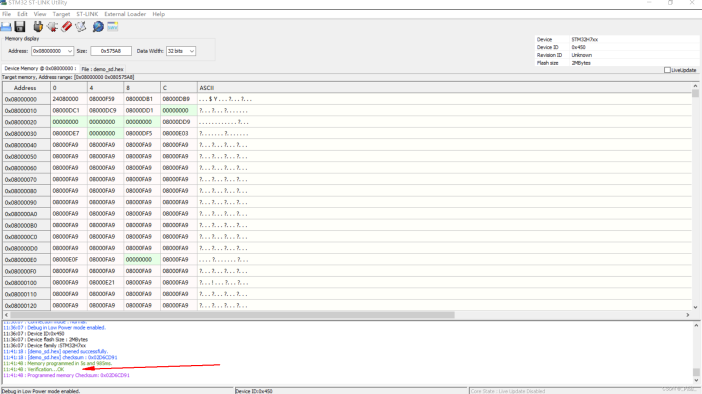Image resolution: width=702 pixels, height=394 pixels.
Task: Switch to the File : demo_sd.hex tab
Action: [103, 69]
